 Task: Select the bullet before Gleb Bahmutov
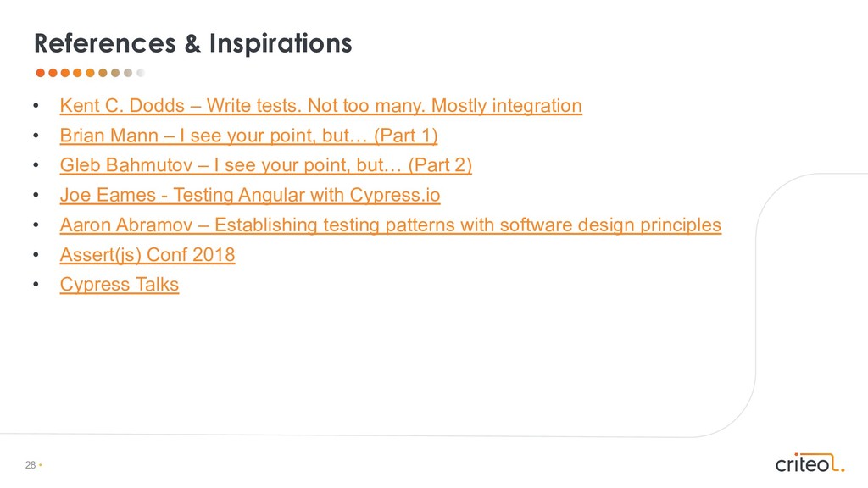tap(36, 167)
